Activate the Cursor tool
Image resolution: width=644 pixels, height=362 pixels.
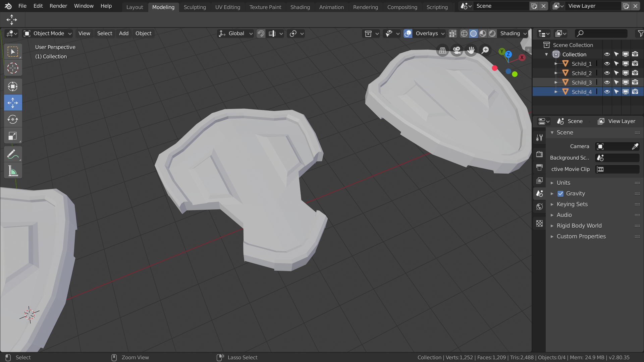point(13,68)
